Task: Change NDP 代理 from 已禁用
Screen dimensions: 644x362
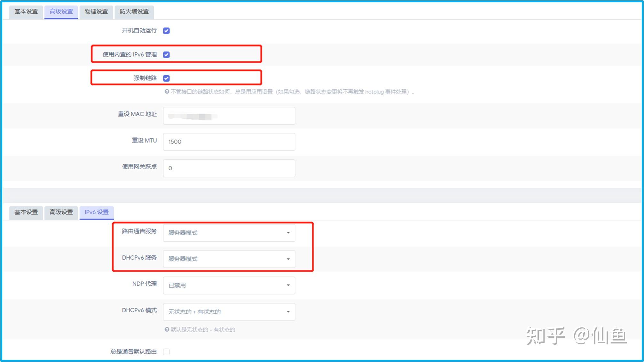Action: tap(229, 285)
